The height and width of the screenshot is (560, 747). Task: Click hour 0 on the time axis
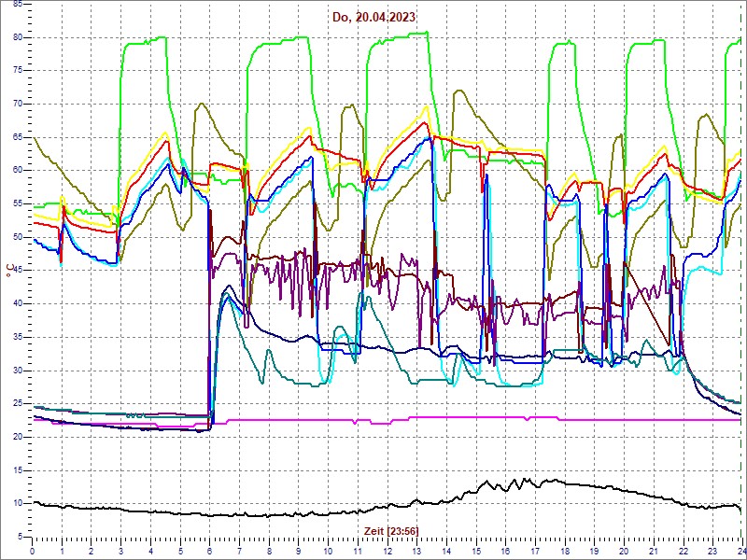pyautogui.click(x=32, y=551)
